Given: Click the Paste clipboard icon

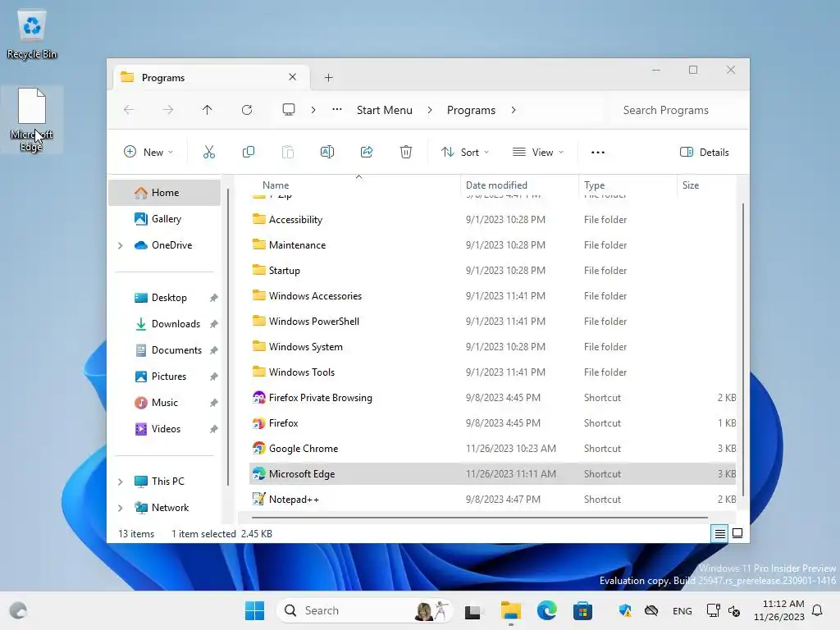Looking at the screenshot, I should click(288, 152).
